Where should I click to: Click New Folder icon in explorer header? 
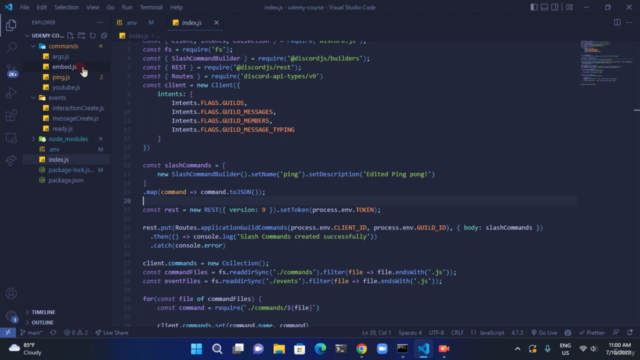[x=81, y=36]
